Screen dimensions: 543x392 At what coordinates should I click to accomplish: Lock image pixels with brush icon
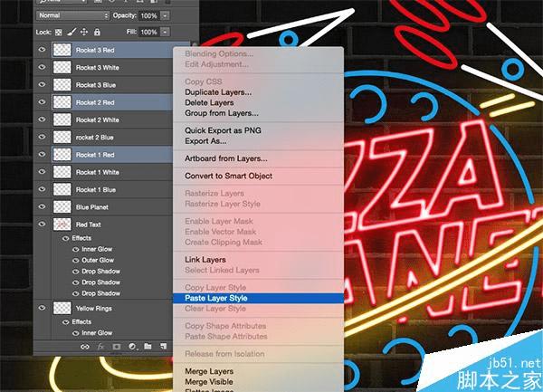pyautogui.click(x=71, y=33)
